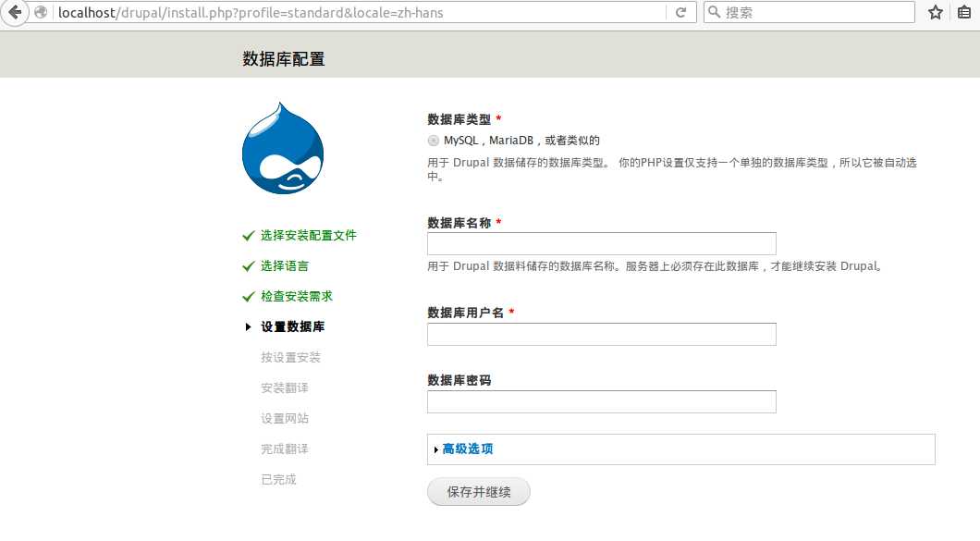Click the globe site identity icon
This screenshot has width=980, height=541.
tap(42, 13)
